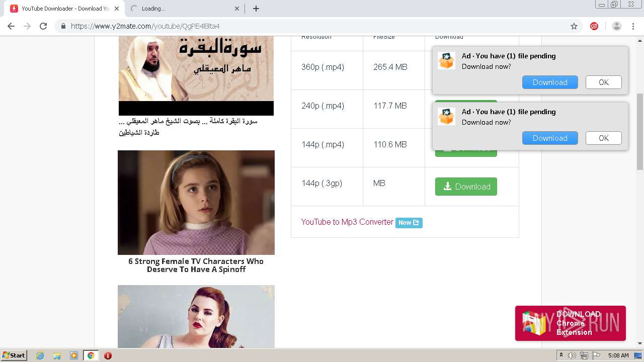Open the girl in purple sweater thumbnail
Image resolution: width=644 pixels, height=362 pixels.
196,203
